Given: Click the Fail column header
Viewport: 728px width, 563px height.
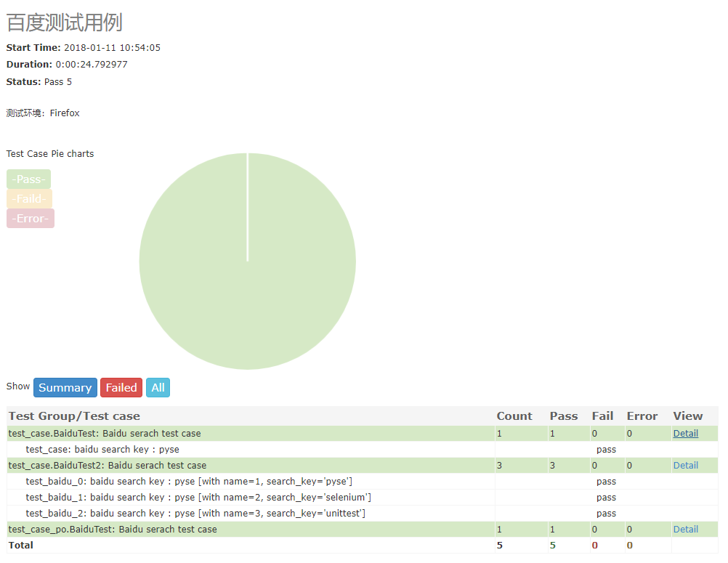Looking at the screenshot, I should coord(602,416).
